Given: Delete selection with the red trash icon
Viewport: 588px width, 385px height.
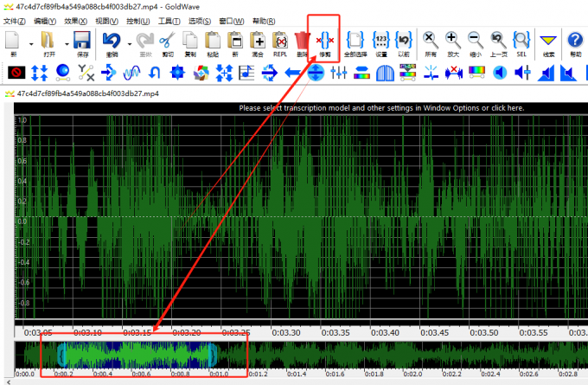Looking at the screenshot, I should pos(302,44).
